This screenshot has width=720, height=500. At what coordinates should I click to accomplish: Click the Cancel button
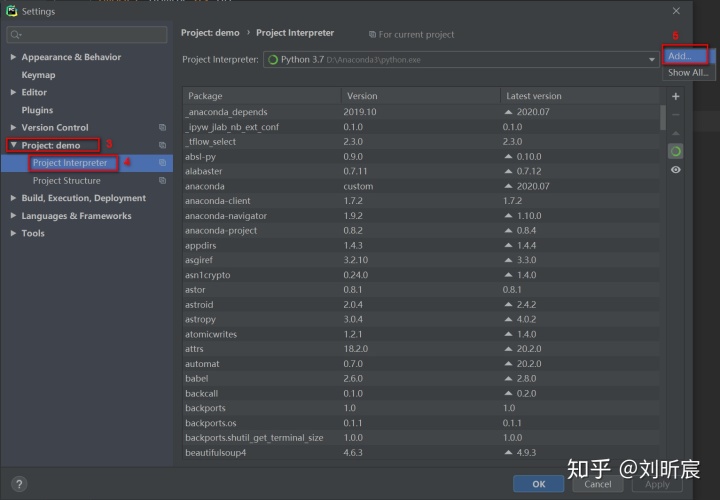(x=597, y=484)
